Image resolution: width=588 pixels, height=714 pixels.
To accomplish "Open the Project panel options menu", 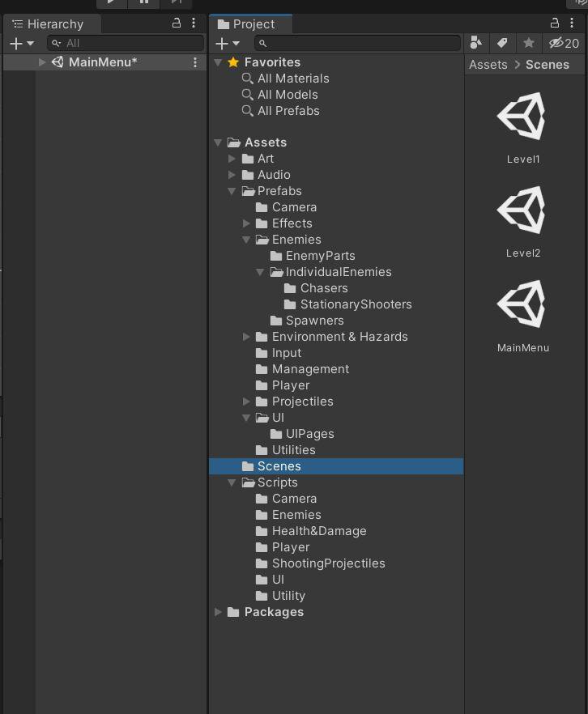I will click(x=572, y=23).
